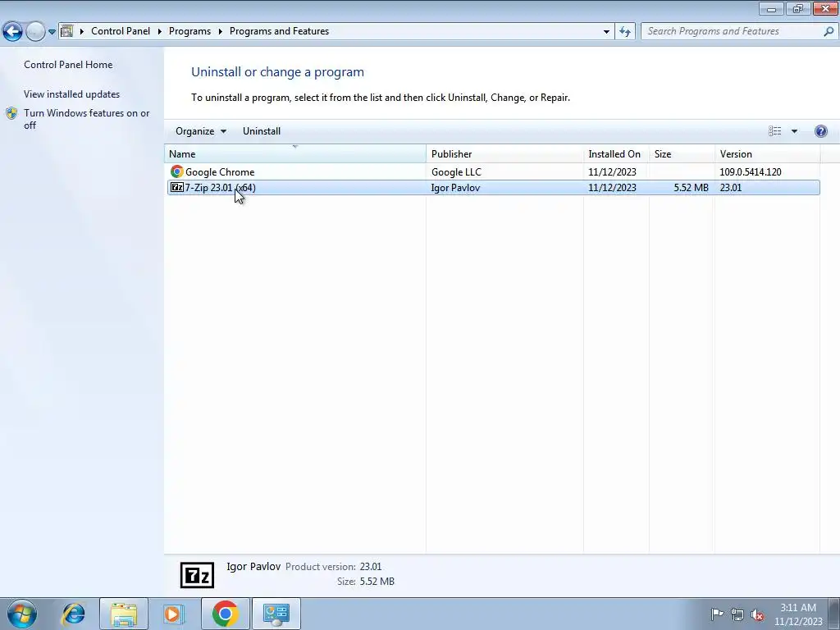Click Show desktop strip at taskbar end

pos(833,614)
